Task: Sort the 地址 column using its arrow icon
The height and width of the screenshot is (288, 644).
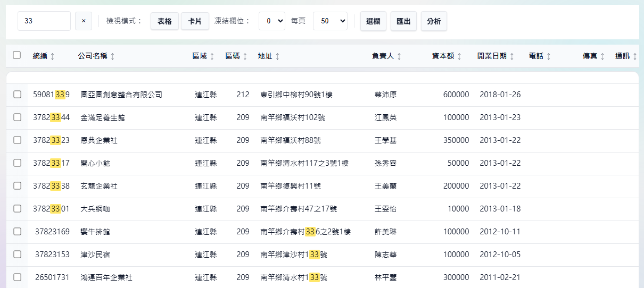Action: 277,56
